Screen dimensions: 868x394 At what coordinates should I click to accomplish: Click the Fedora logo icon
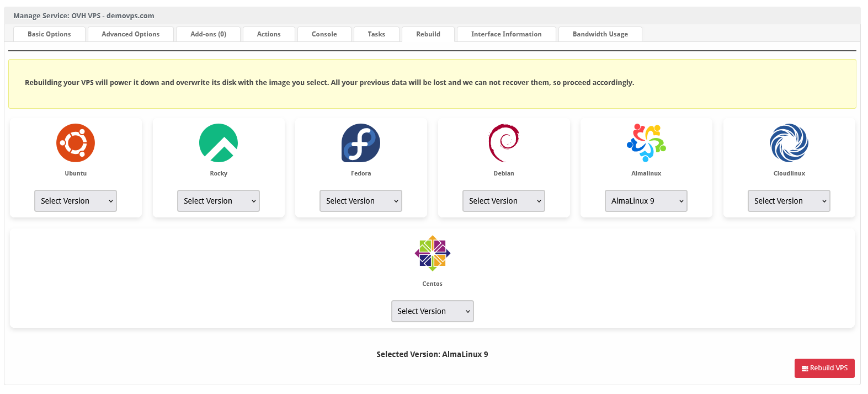361,143
